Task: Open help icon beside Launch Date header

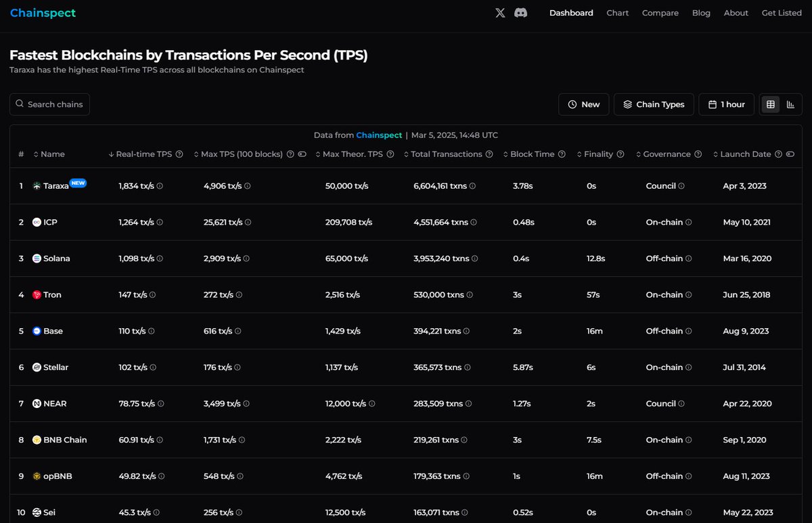Action: (x=778, y=154)
